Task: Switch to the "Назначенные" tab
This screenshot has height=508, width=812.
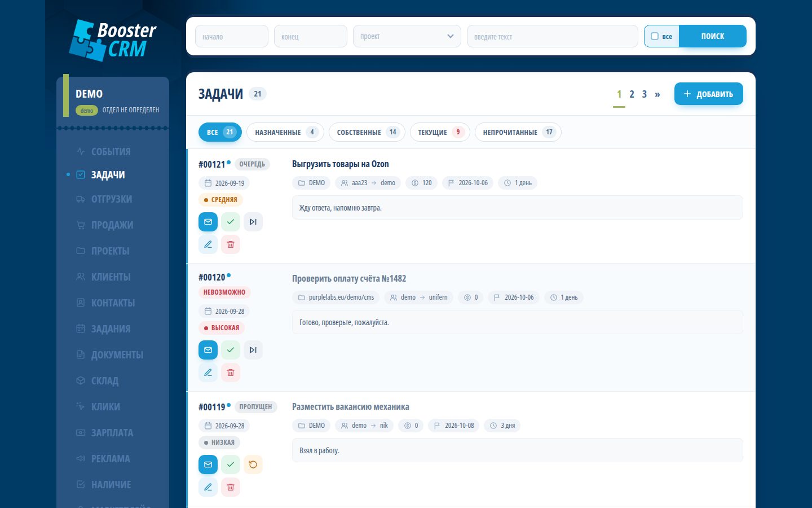Action: (285, 132)
